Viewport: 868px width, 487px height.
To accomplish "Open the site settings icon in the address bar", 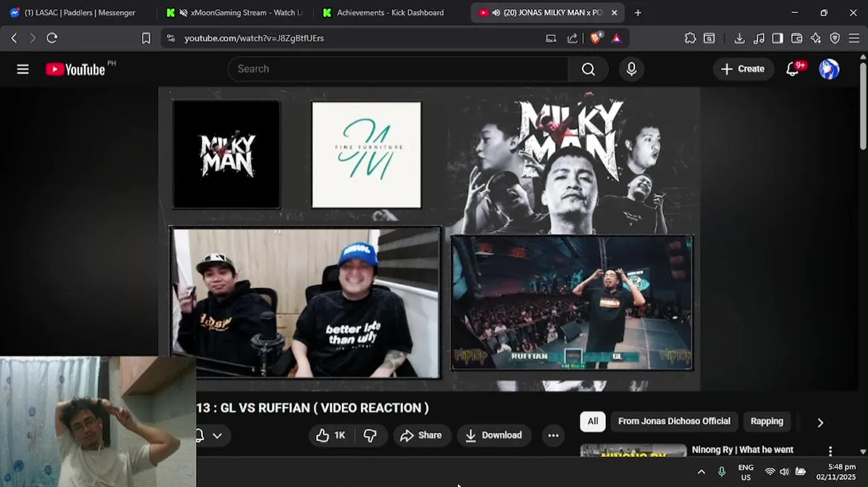I will (170, 38).
